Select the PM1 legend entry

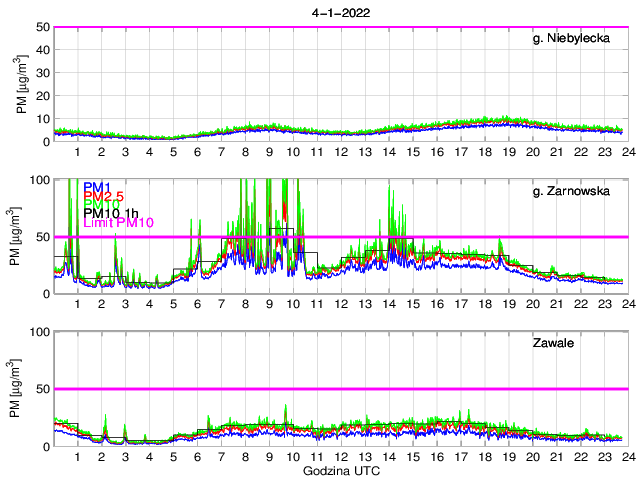pos(97,187)
